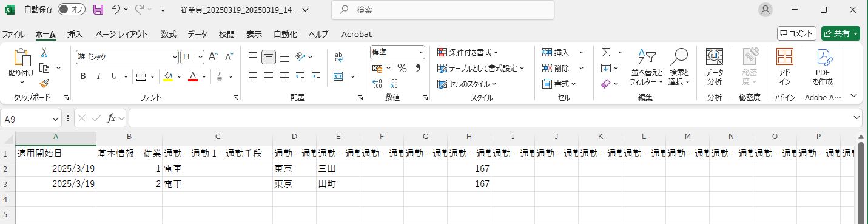Cut selection with scissors icon
Image resolution: width=868 pixels, height=224 pixels.
[x=44, y=53]
